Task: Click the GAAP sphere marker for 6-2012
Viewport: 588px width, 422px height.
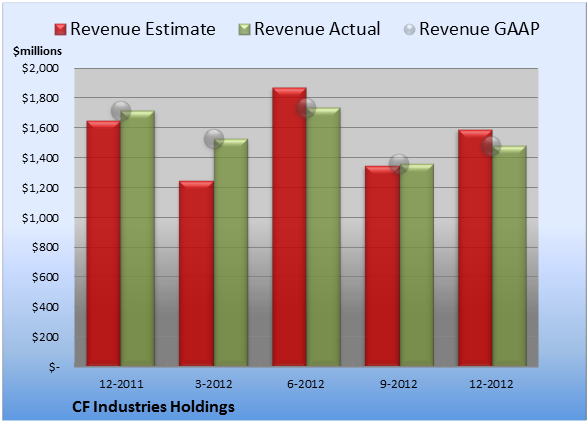Action: (x=306, y=108)
